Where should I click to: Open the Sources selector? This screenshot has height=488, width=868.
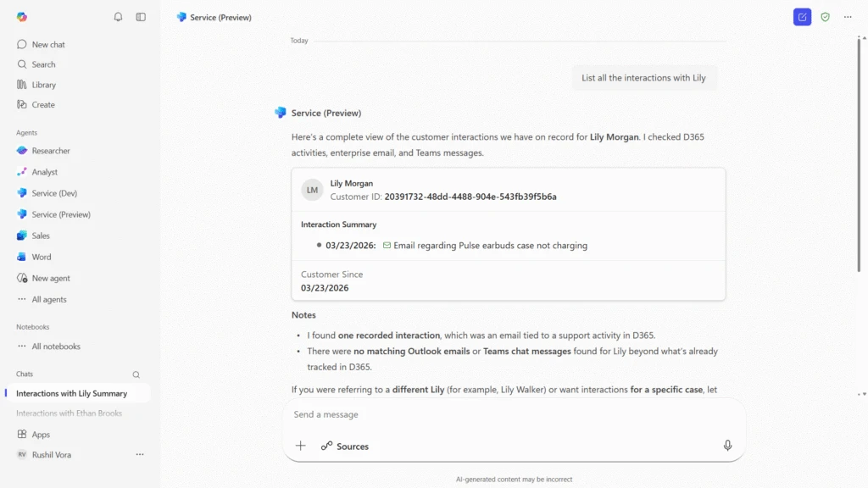[345, 446]
